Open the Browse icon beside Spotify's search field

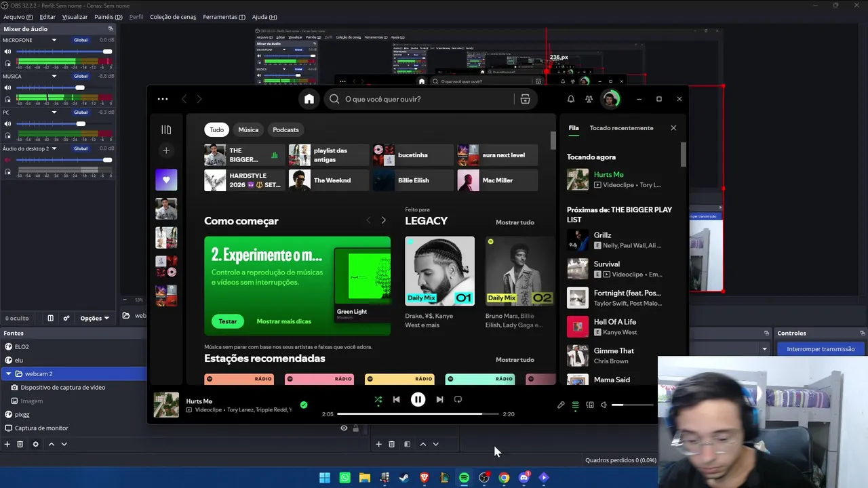525,99
